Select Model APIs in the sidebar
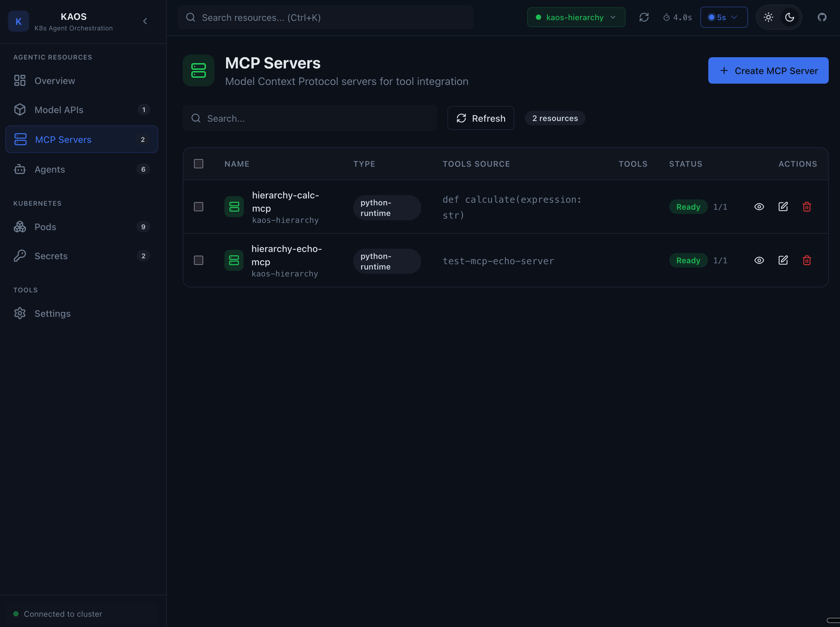This screenshot has height=627, width=840. [59, 110]
